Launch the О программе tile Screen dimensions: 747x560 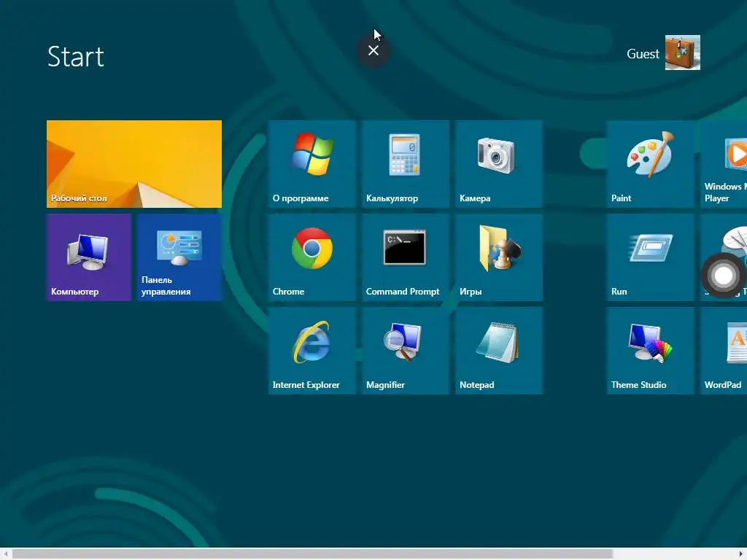312,164
